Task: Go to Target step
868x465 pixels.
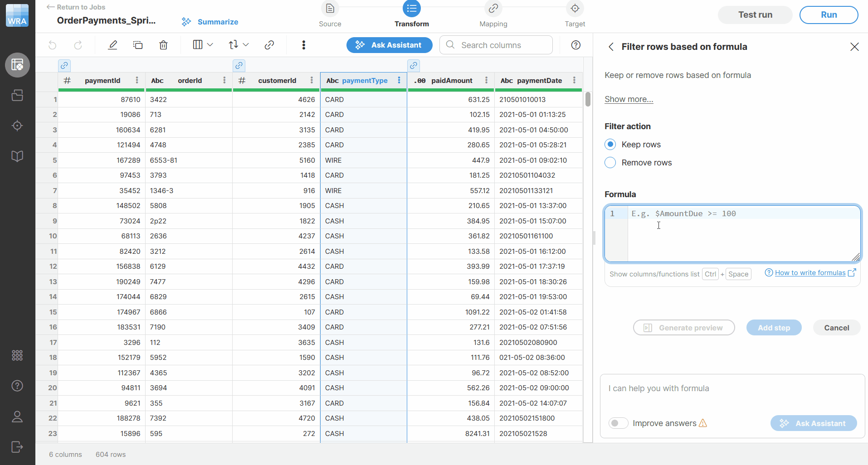Action: click(x=575, y=15)
